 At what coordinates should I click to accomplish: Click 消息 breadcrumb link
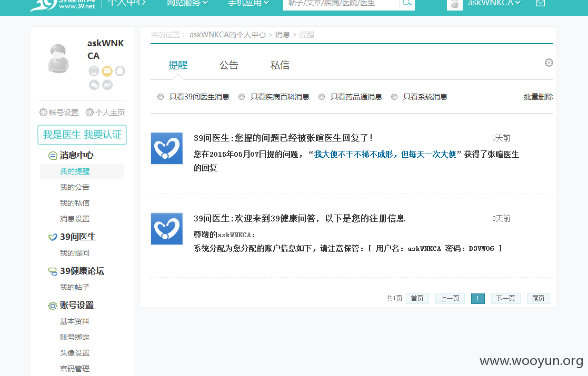282,35
